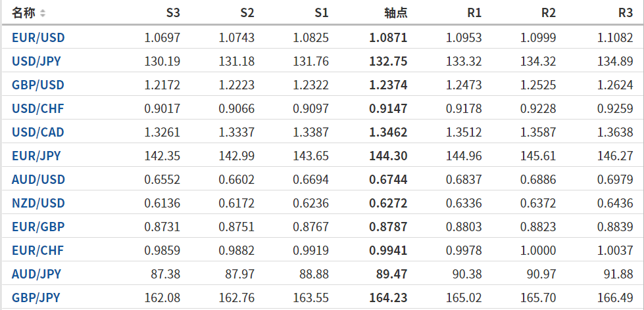
Task: Click the S3 column header
Action: point(173,13)
